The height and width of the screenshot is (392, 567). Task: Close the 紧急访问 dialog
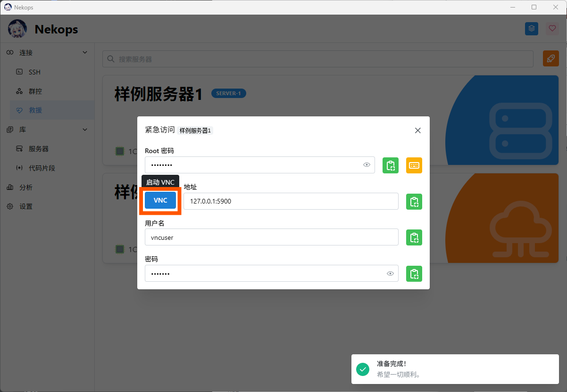417,131
